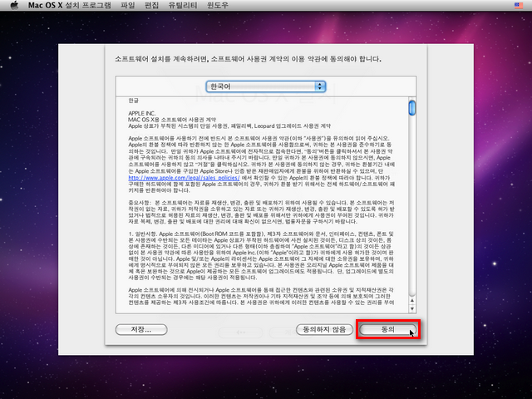The height and width of the screenshot is (399, 532).
Task: Click the 중요사항 paragraph start
Action: pyautogui.click(x=139, y=203)
